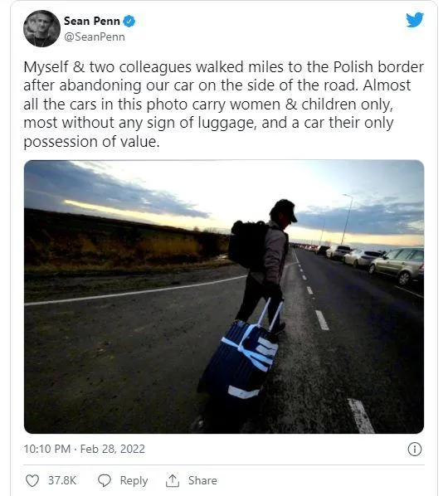Click the reply speech bubble icon
Viewport: 448px width, 496px height.
click(104, 480)
